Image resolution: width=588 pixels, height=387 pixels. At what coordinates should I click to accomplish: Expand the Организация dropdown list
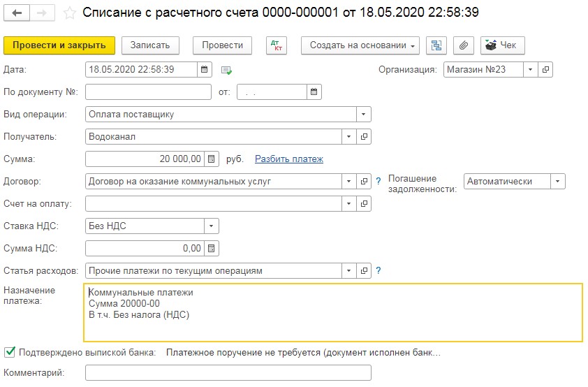pos(530,69)
